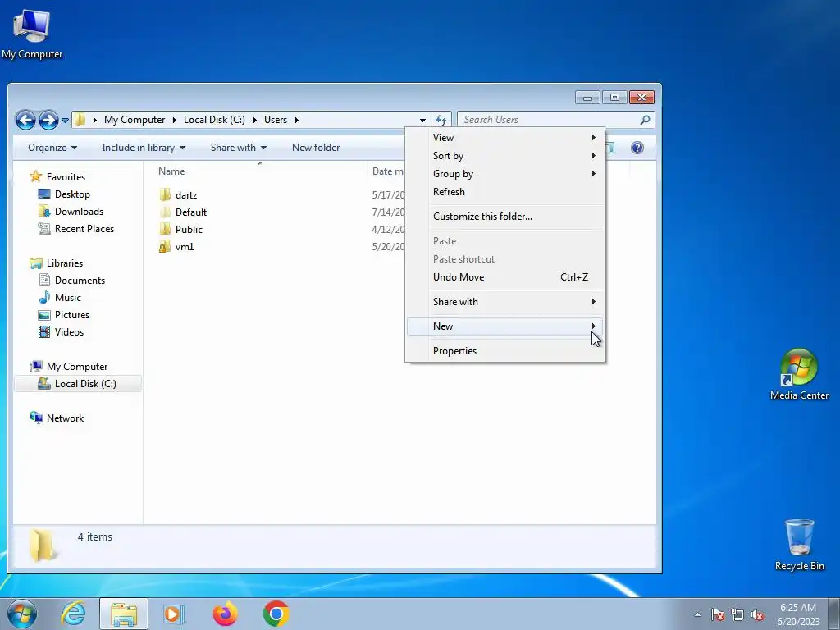Click muted volume tray icon
The image size is (840, 630).
tap(757, 614)
